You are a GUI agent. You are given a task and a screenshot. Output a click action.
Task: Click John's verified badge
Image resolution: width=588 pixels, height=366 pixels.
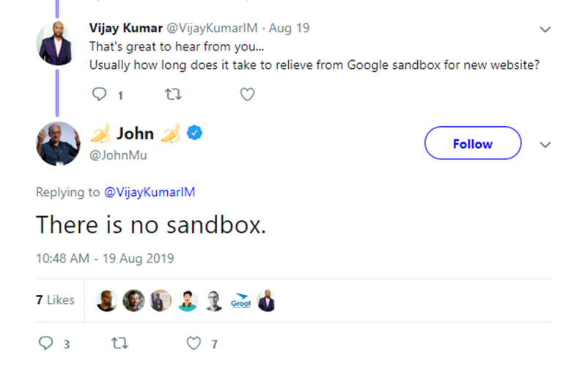click(x=194, y=133)
